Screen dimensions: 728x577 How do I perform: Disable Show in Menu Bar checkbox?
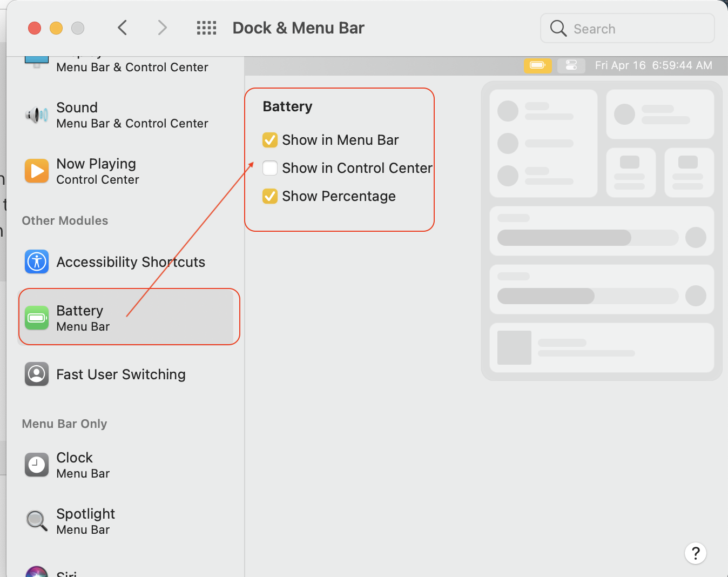270,140
